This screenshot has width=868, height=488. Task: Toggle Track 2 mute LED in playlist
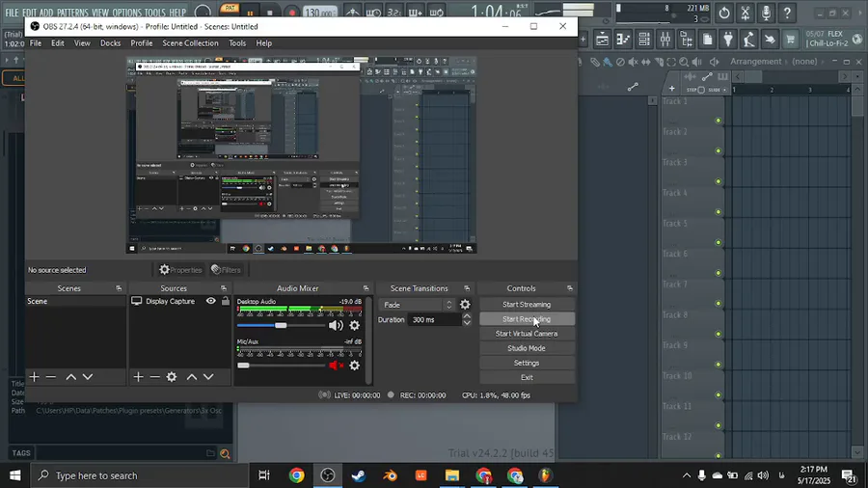pyautogui.click(x=718, y=150)
